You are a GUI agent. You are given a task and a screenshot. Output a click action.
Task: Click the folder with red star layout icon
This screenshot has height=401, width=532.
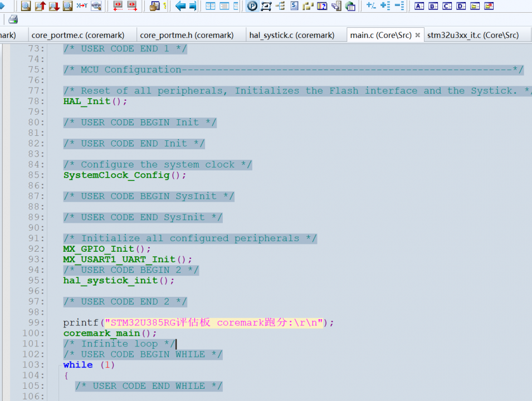tap(489, 6)
